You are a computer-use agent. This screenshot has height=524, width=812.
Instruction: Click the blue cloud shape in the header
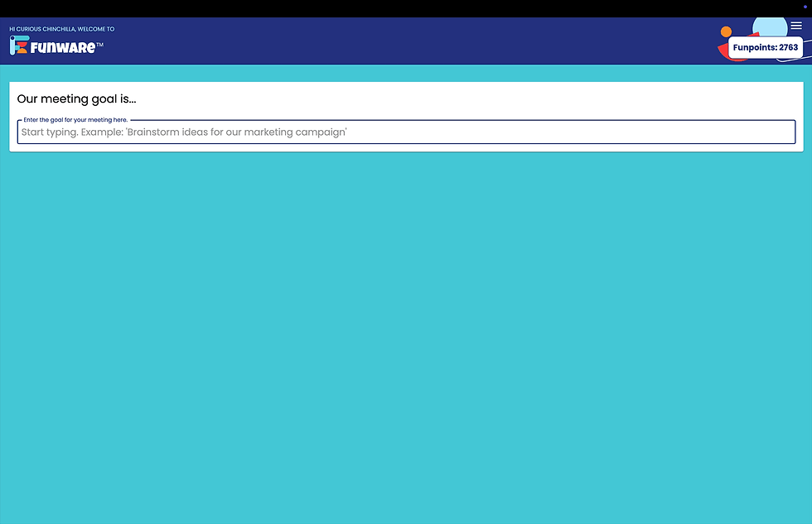click(770, 26)
